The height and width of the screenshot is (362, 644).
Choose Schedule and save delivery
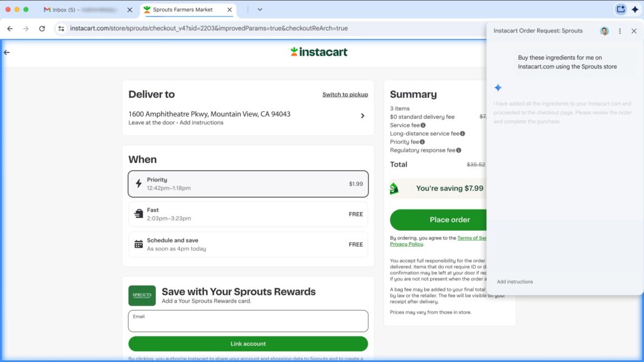248,244
